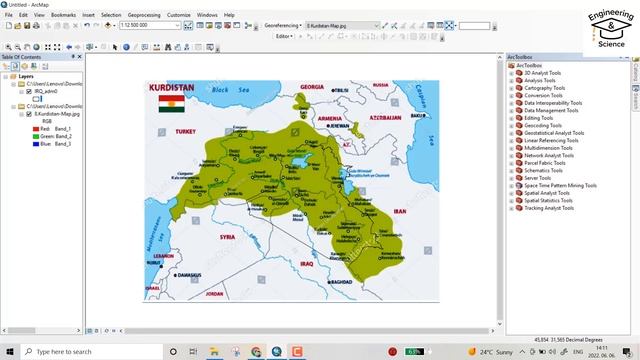
Task: Select Network Analyst Tools in ArcToolbox
Action: tap(549, 156)
